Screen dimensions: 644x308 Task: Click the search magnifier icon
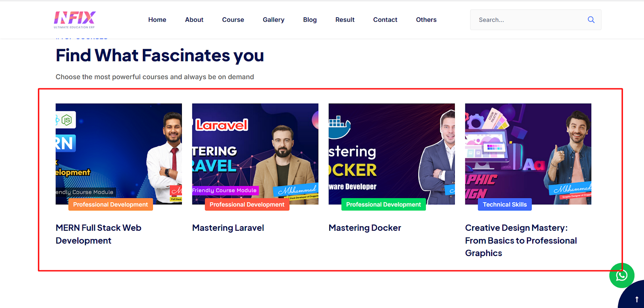point(591,20)
